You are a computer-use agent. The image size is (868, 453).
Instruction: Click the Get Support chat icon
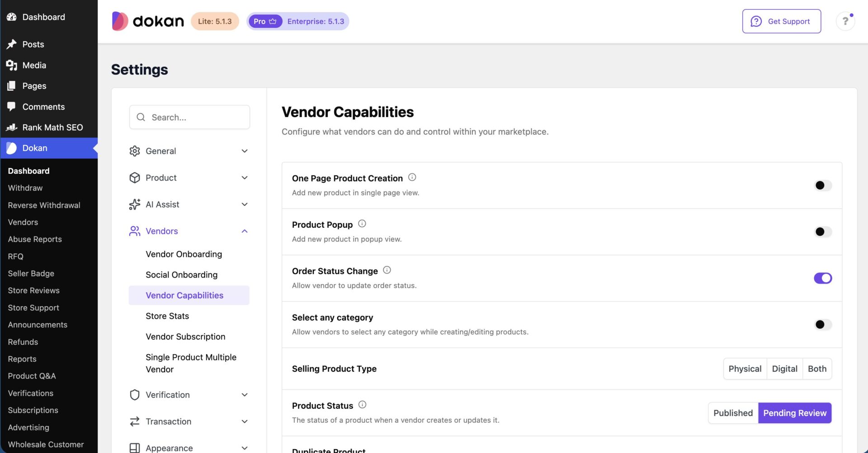(x=756, y=21)
